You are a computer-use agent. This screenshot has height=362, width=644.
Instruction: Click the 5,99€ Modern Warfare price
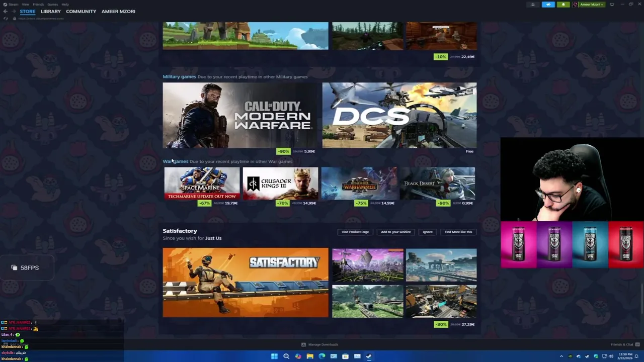(x=309, y=151)
